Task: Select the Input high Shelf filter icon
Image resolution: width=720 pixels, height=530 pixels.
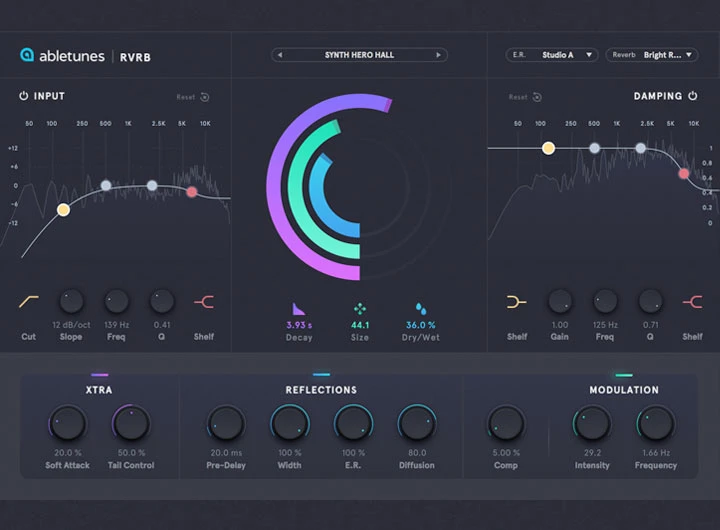Action: pyautogui.click(x=204, y=302)
